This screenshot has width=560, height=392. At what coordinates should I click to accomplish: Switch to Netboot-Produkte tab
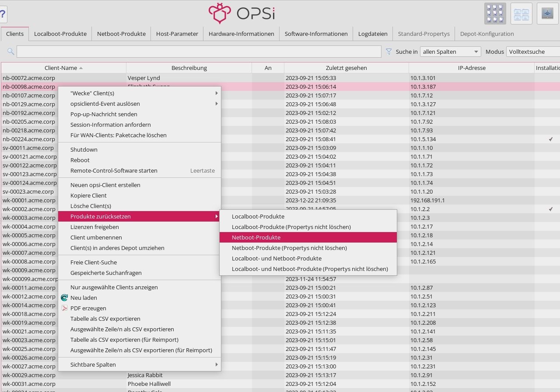(x=121, y=34)
